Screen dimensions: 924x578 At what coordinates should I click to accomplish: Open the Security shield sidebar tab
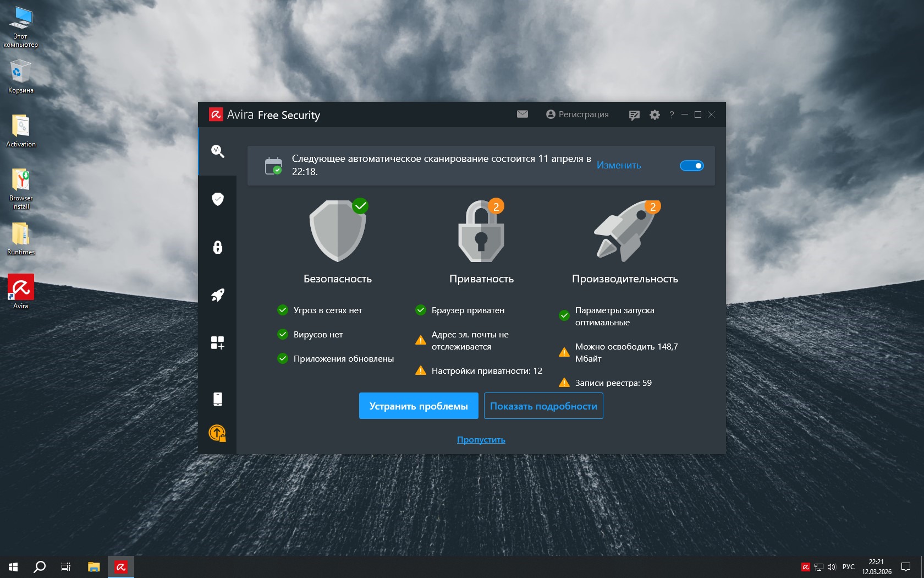click(x=218, y=199)
